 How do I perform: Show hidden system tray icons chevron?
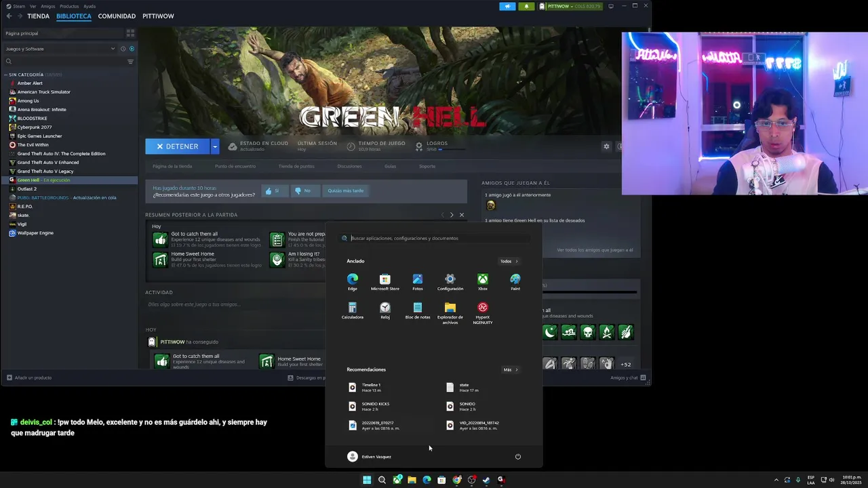pyautogui.click(x=776, y=480)
